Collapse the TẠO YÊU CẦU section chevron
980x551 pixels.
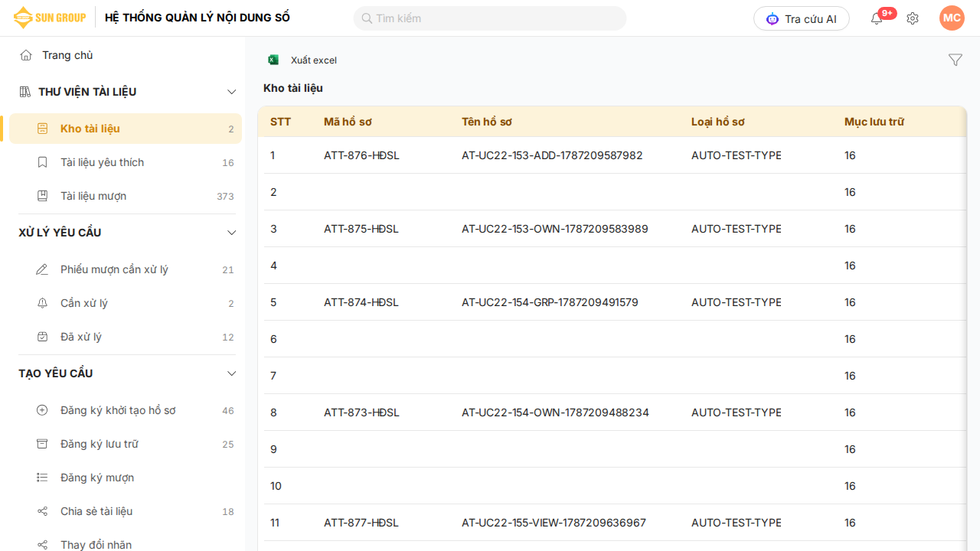[x=232, y=373]
